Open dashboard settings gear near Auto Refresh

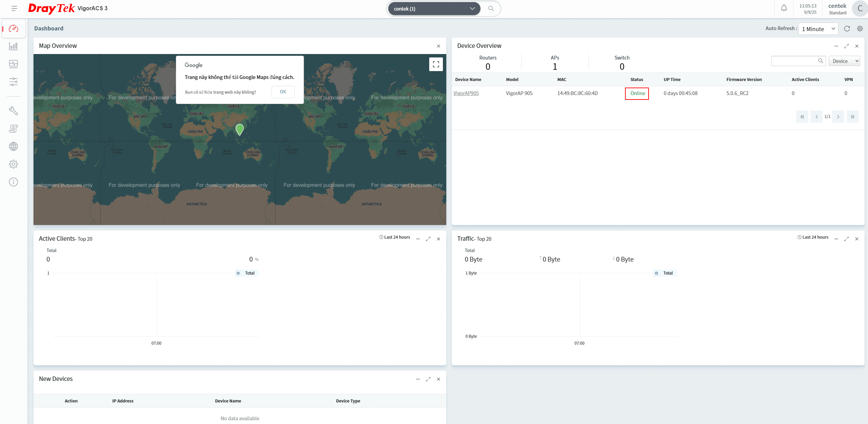[860, 29]
